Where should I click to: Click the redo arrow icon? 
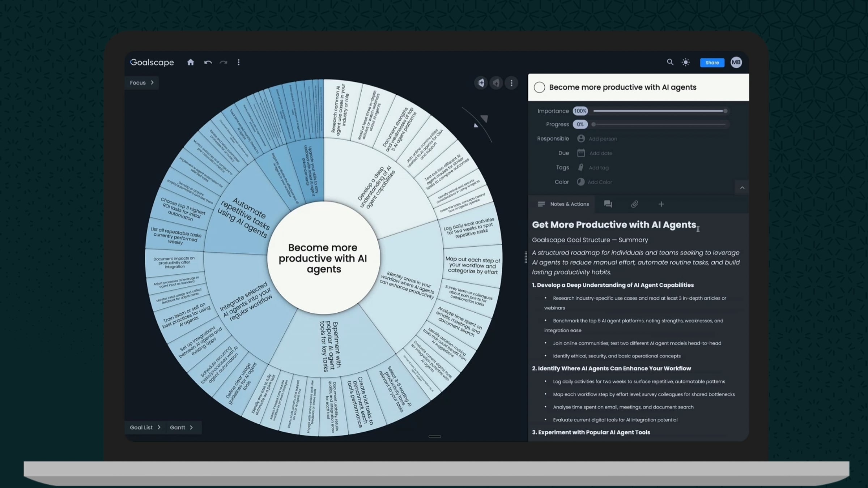point(224,62)
